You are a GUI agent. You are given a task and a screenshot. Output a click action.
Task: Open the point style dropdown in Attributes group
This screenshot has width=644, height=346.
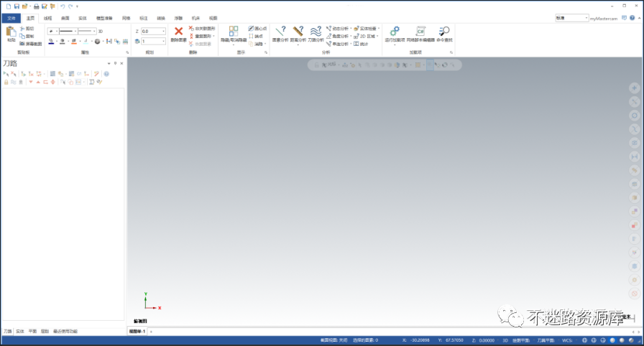[57, 31]
